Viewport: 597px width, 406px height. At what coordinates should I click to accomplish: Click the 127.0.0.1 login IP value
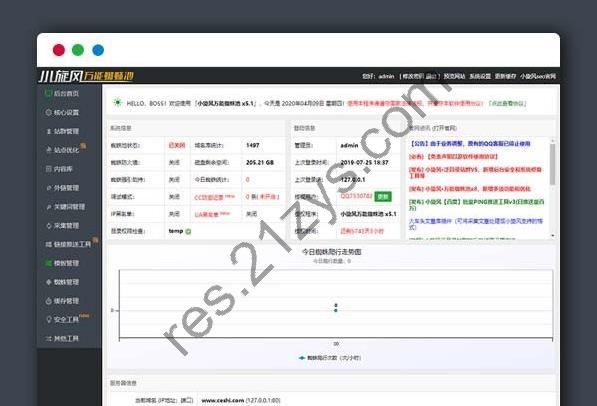[353, 179]
